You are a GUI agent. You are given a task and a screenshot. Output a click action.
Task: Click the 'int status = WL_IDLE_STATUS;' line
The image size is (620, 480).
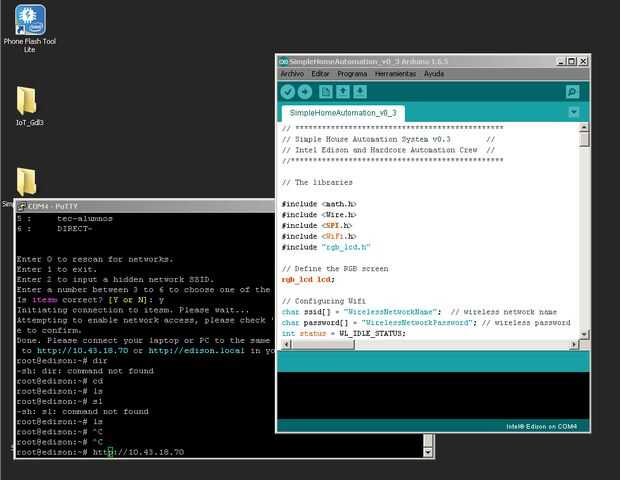tap(344, 333)
